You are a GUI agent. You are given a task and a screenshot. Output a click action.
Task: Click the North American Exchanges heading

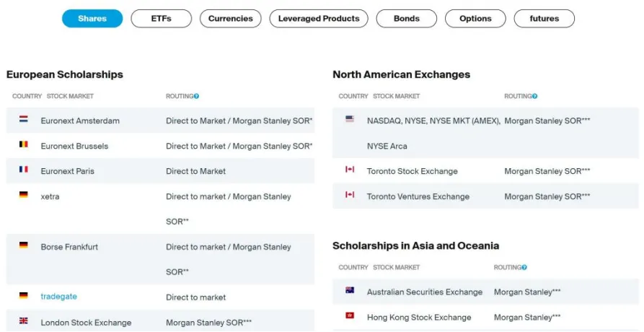(401, 75)
